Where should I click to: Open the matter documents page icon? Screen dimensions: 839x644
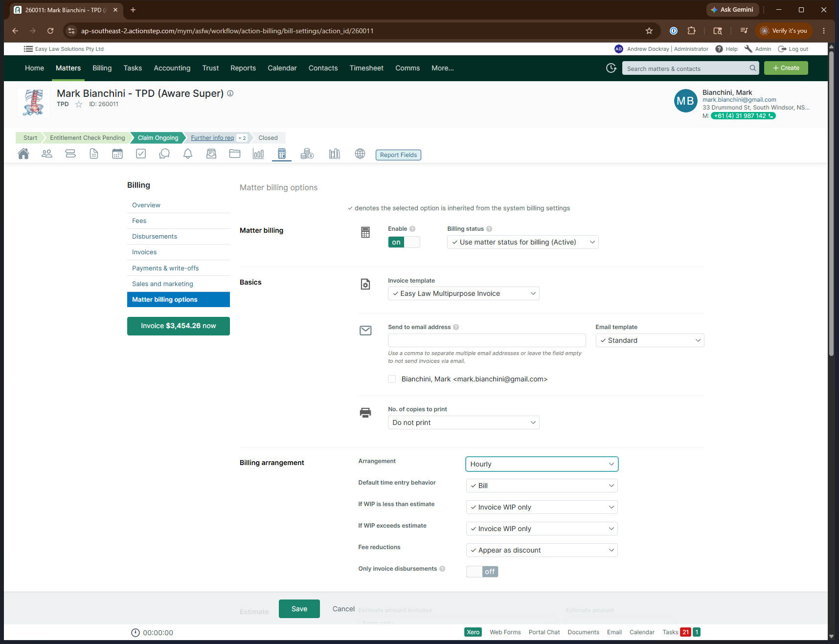pos(94,154)
